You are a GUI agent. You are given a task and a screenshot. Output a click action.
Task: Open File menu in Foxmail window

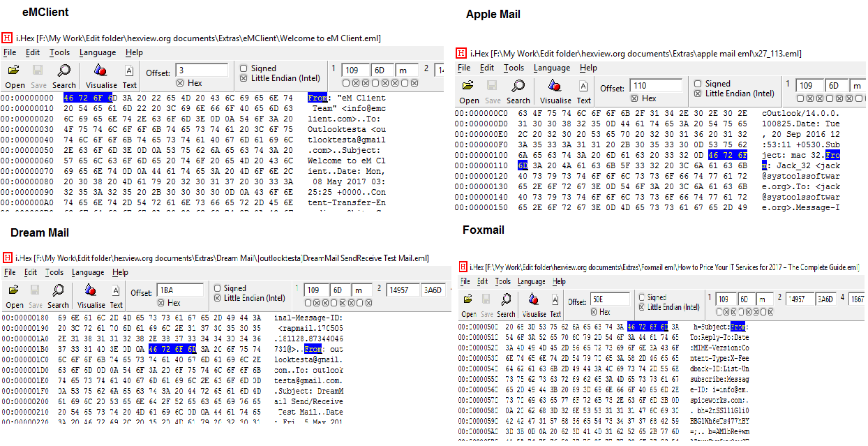(x=465, y=281)
